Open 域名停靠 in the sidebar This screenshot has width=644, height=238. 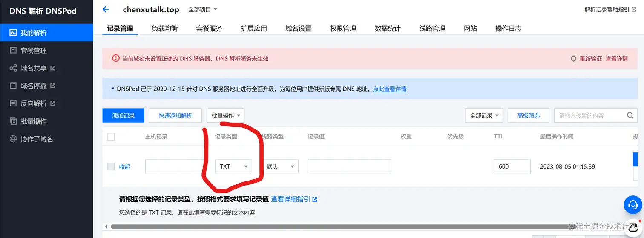pos(46,86)
